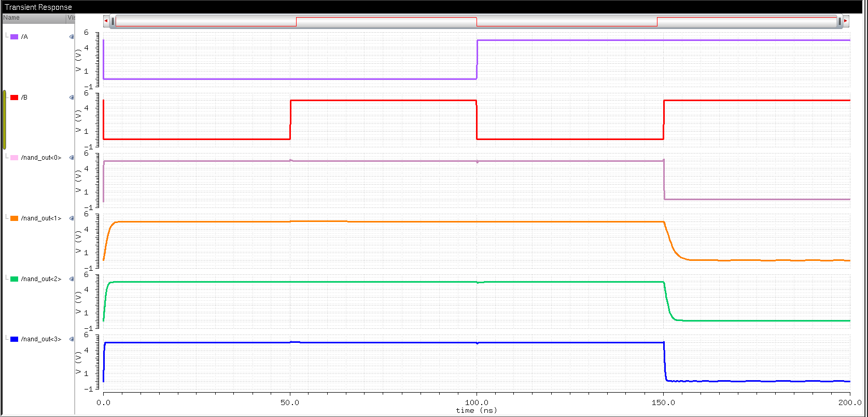Click the time scrollbar overview thumb

click(476, 21)
